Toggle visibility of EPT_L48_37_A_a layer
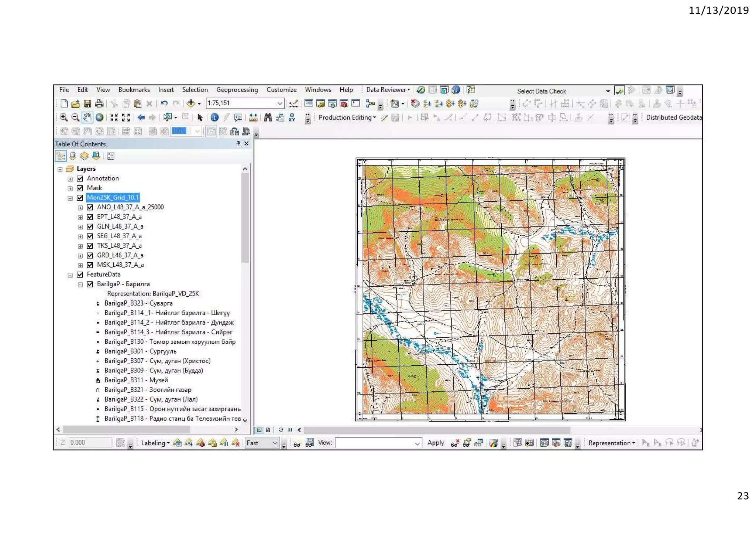Screen dimensions: 756x535 tap(90, 217)
